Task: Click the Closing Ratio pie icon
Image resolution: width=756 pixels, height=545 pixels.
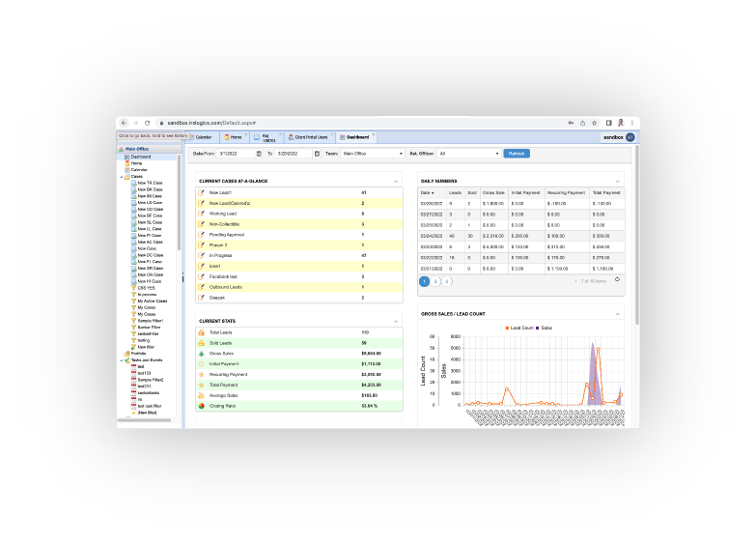Action: [x=202, y=406]
